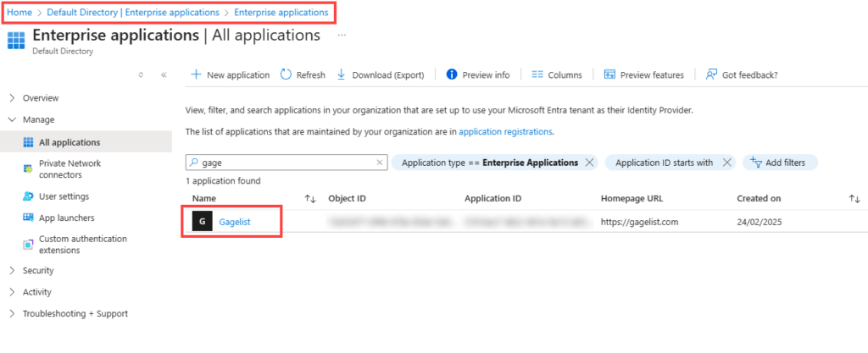
Task: Refresh the applications list
Action: point(303,74)
